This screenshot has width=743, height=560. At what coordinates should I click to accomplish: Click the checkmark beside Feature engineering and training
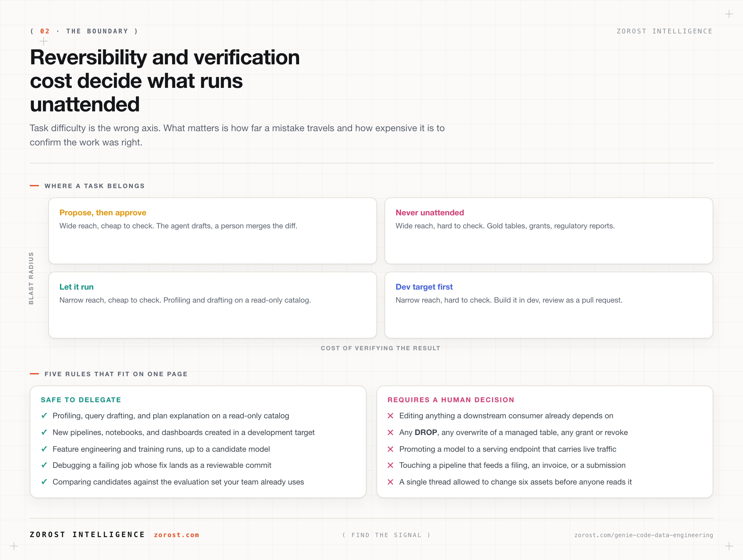tap(44, 449)
